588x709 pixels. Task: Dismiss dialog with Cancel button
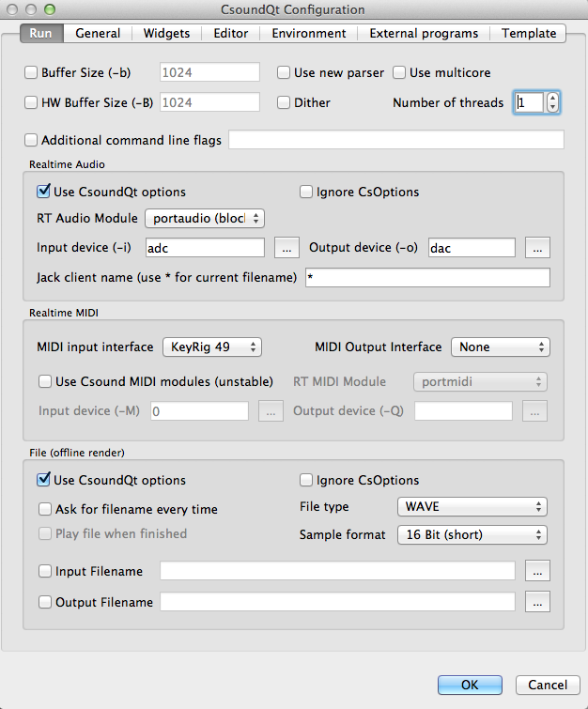[x=548, y=685]
